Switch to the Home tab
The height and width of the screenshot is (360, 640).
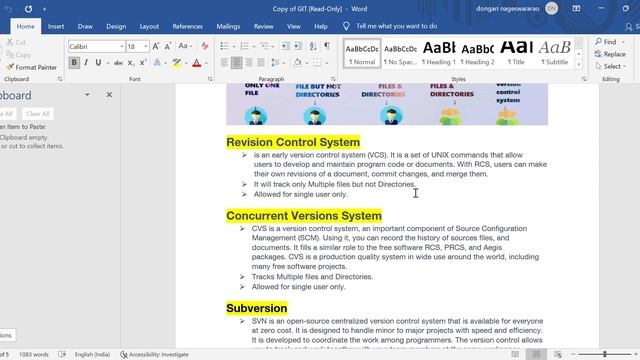[x=25, y=26]
